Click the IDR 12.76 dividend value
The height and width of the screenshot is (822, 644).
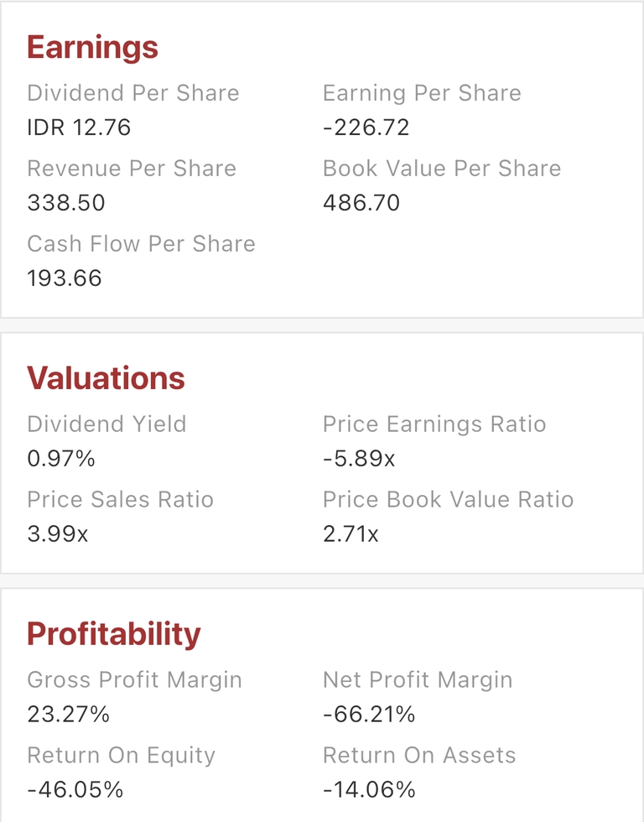pos(79,127)
